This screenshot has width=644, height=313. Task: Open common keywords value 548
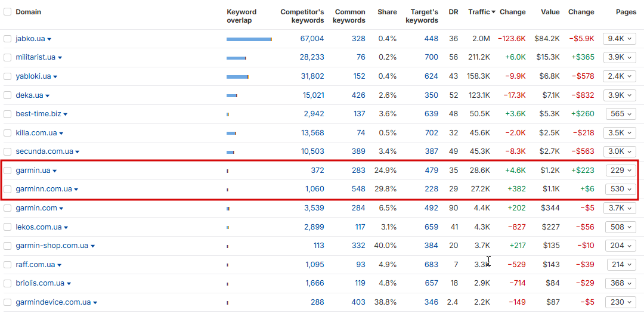[x=358, y=189]
